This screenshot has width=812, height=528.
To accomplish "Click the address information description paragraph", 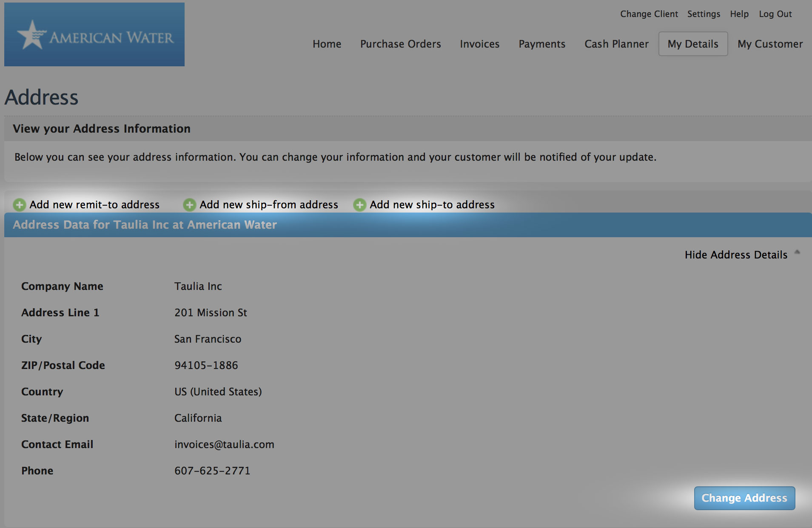I will 335,157.
